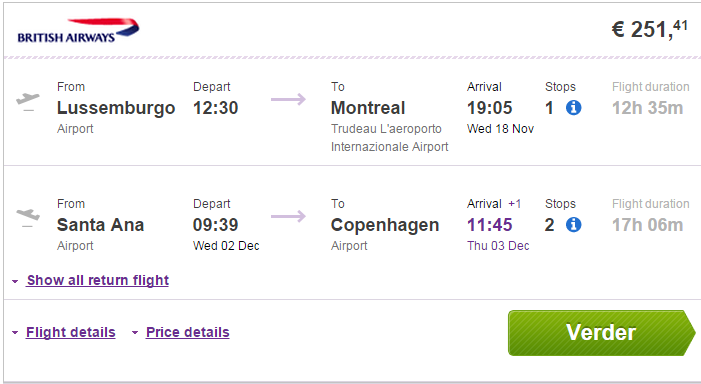Expand the Flight details chevron
Screen dimensions: 701x384
(15, 333)
